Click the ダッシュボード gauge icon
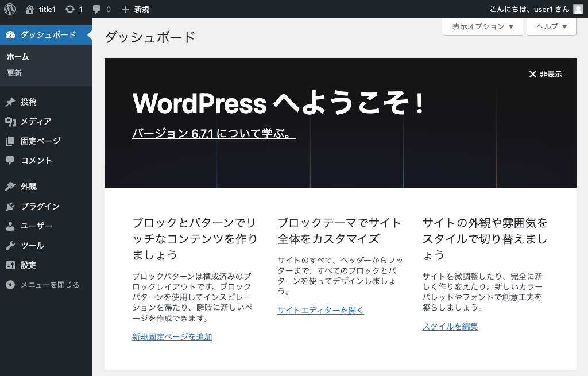This screenshot has height=376, width=588. point(10,35)
